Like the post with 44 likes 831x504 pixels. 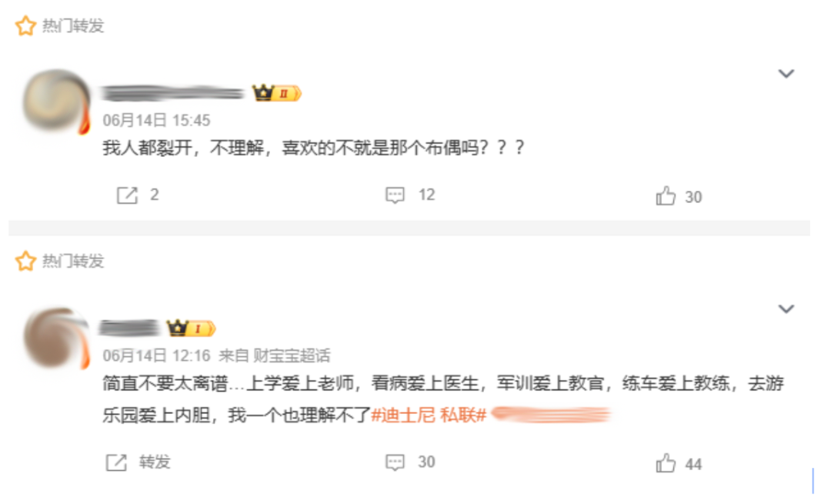(x=666, y=462)
